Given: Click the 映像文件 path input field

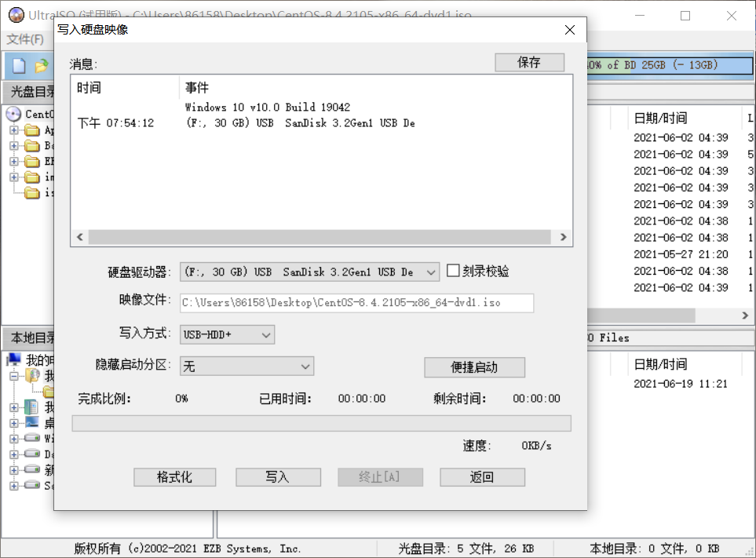Looking at the screenshot, I should click(x=356, y=303).
